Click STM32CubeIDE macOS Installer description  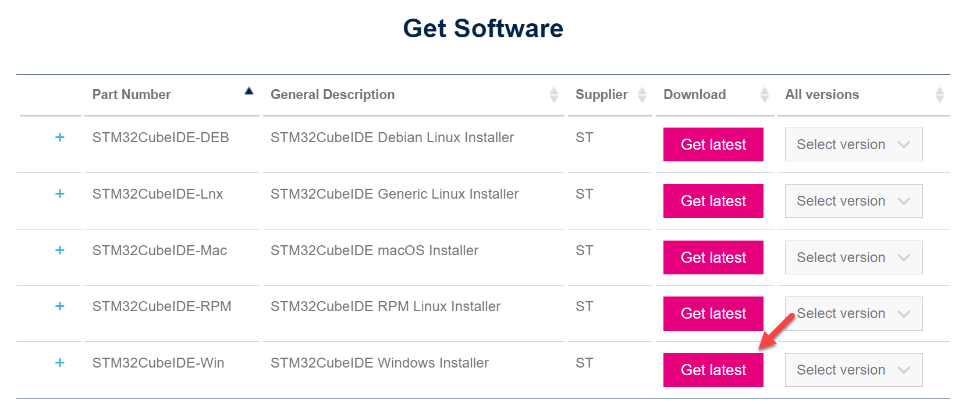[374, 250]
